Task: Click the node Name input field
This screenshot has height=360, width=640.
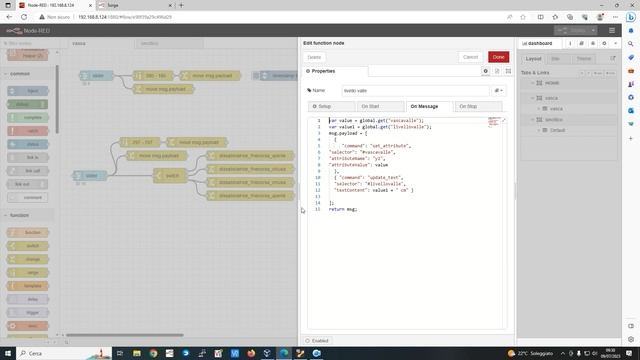Action: [415, 91]
